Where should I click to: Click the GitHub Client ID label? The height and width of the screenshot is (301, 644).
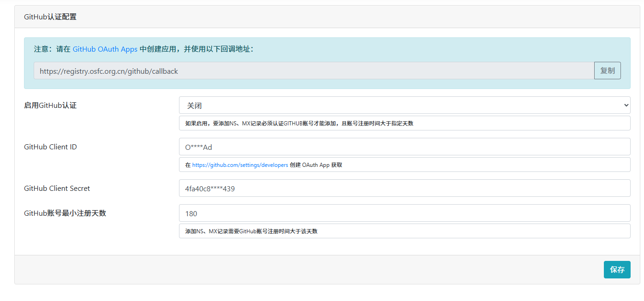click(x=50, y=147)
